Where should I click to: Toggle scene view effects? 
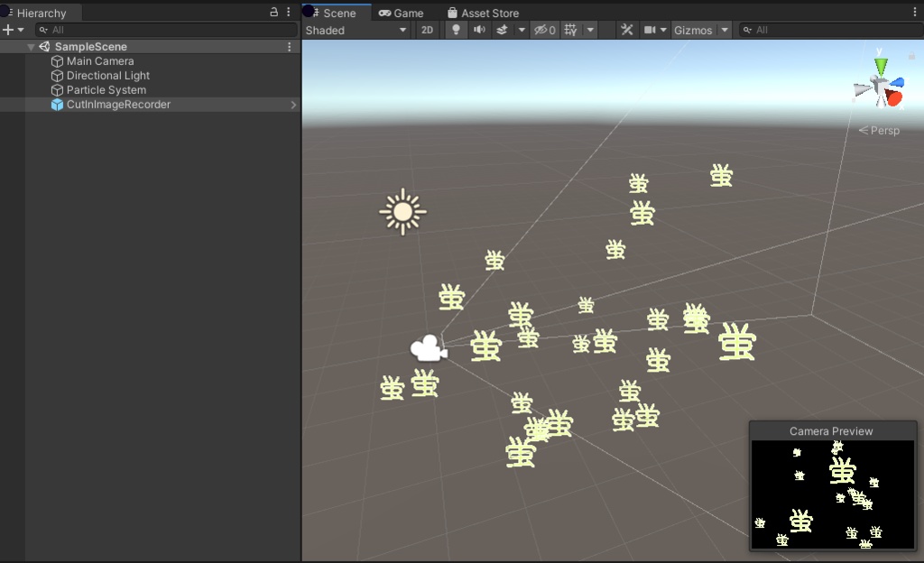503,30
